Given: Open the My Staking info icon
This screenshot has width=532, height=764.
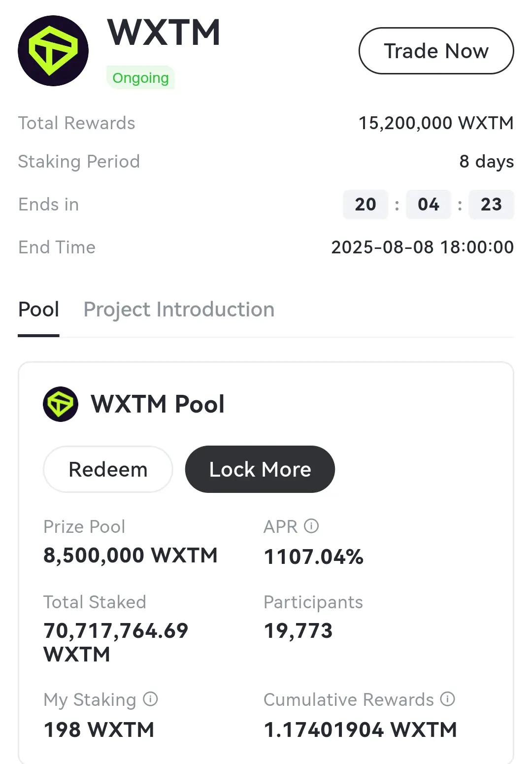Looking at the screenshot, I should tap(150, 699).
